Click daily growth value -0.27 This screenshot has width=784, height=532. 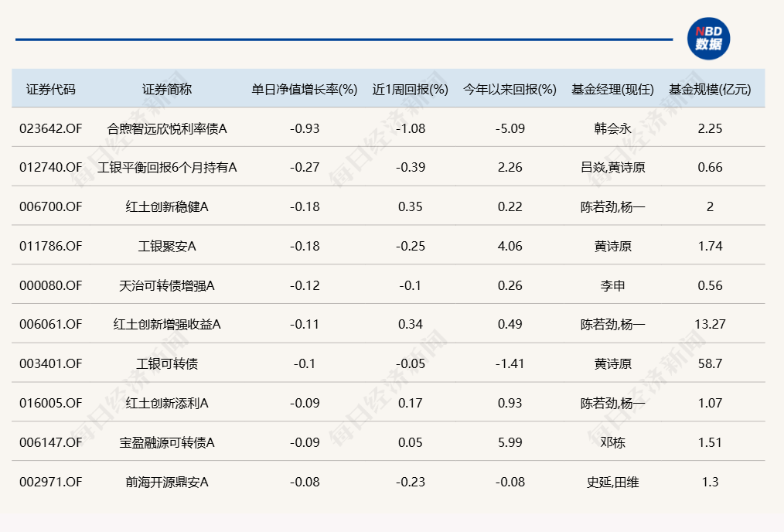[305, 167]
